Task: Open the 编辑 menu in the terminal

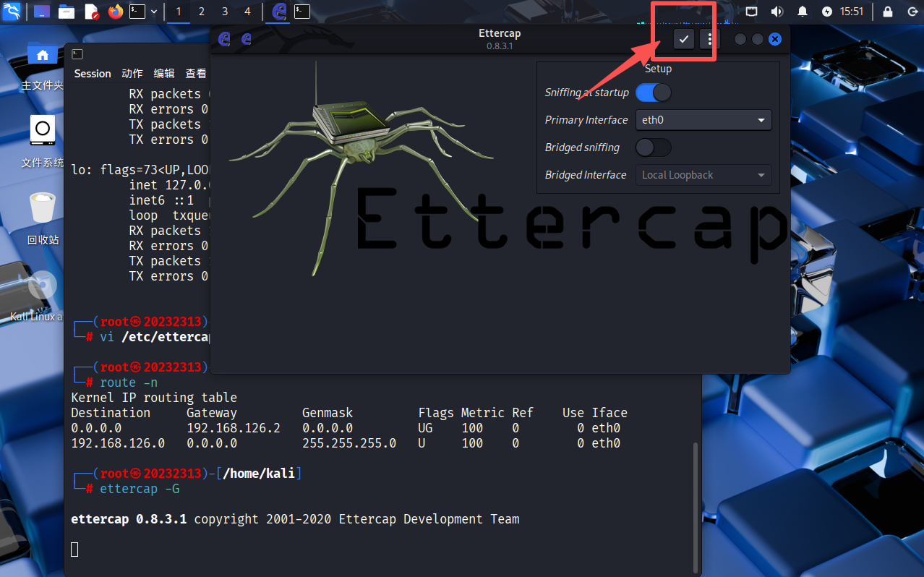Action: [164, 73]
